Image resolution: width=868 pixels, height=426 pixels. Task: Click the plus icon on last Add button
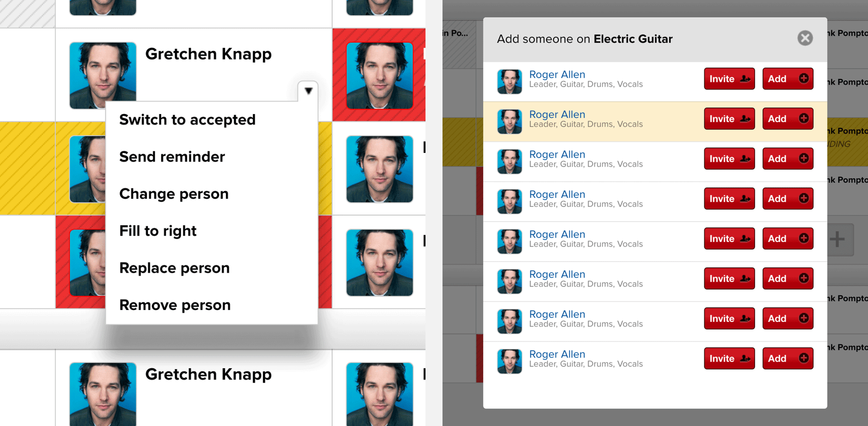tap(804, 358)
